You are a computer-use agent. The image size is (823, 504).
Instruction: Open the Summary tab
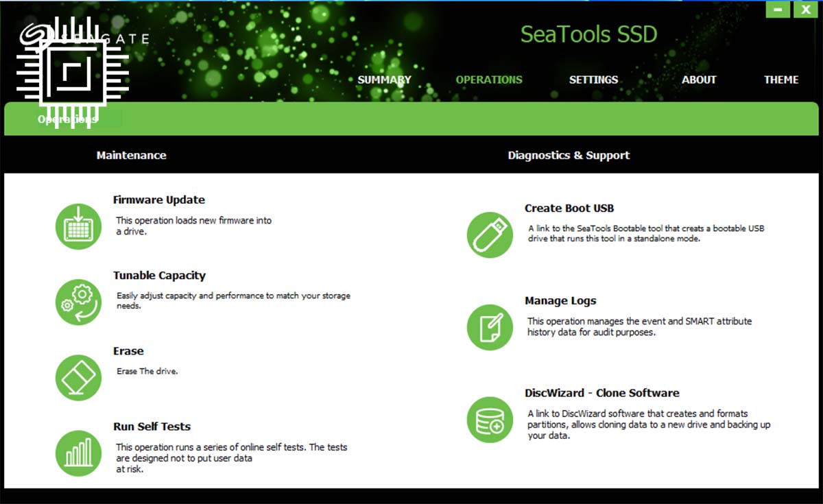coord(384,80)
